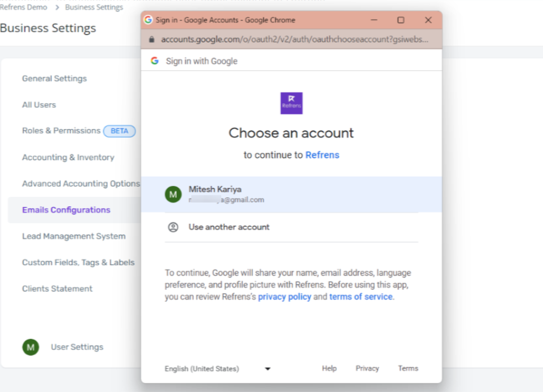Click the Google favicon in popup title bar
This screenshot has width=543, height=392.
pos(148,20)
